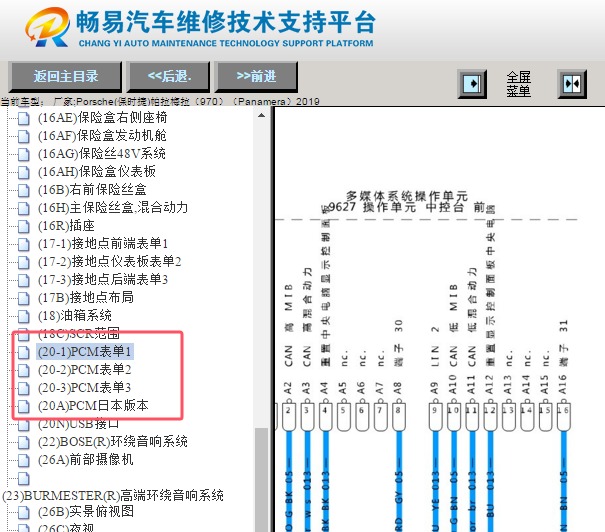Select (16B)右前保险丝盒 item

coord(92,189)
